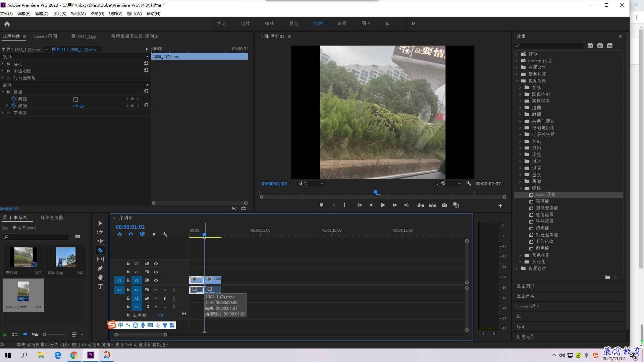Open Essential Sound panel

pyautogui.click(x=525, y=297)
